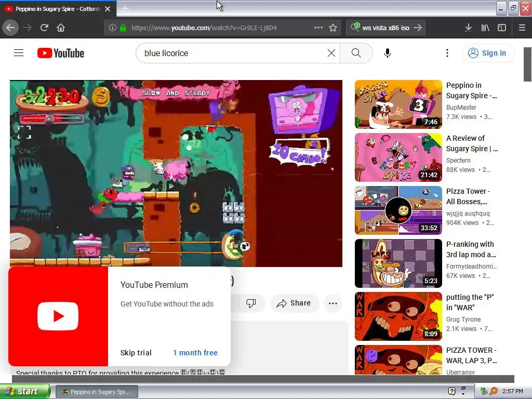The image size is (532, 399).
Task: Open more actions ellipsis below video
Action: coord(333,303)
